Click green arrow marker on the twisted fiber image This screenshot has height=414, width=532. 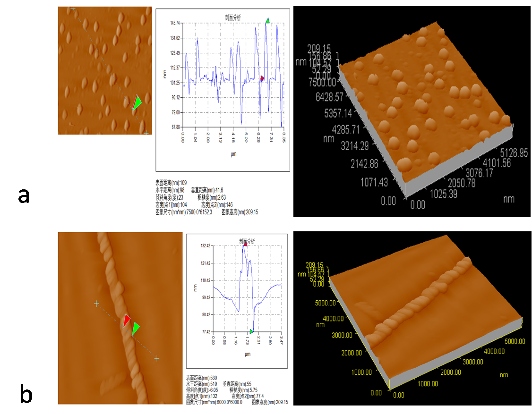click(x=135, y=329)
